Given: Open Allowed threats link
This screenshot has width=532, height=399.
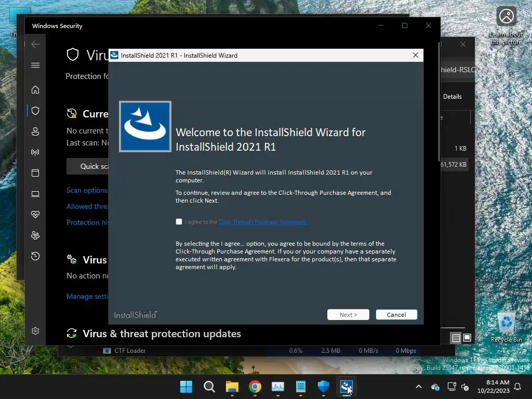Looking at the screenshot, I should (87, 206).
